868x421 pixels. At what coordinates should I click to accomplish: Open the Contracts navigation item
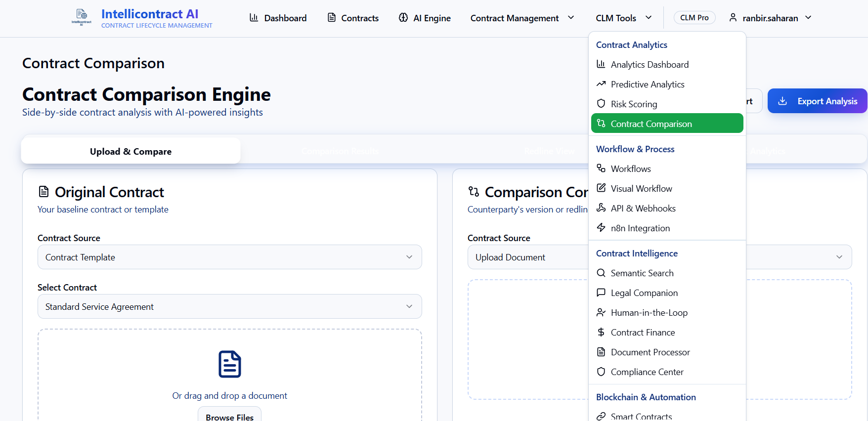pos(353,18)
